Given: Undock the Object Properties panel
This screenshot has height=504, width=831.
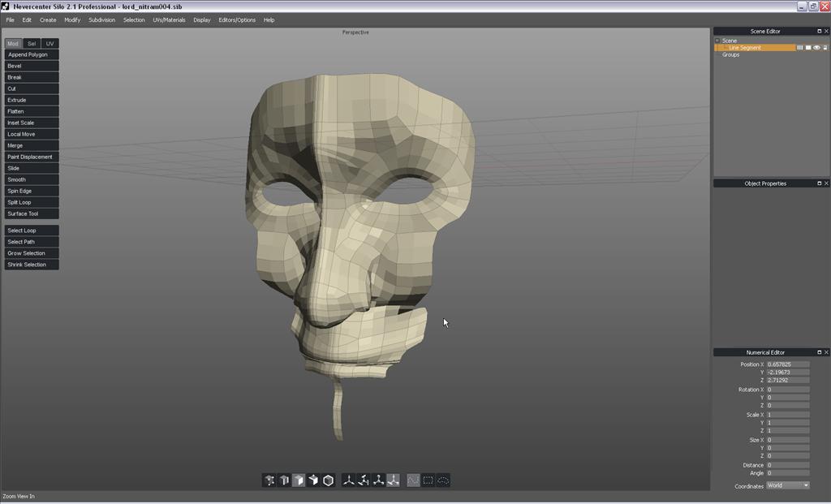Looking at the screenshot, I should [819, 183].
